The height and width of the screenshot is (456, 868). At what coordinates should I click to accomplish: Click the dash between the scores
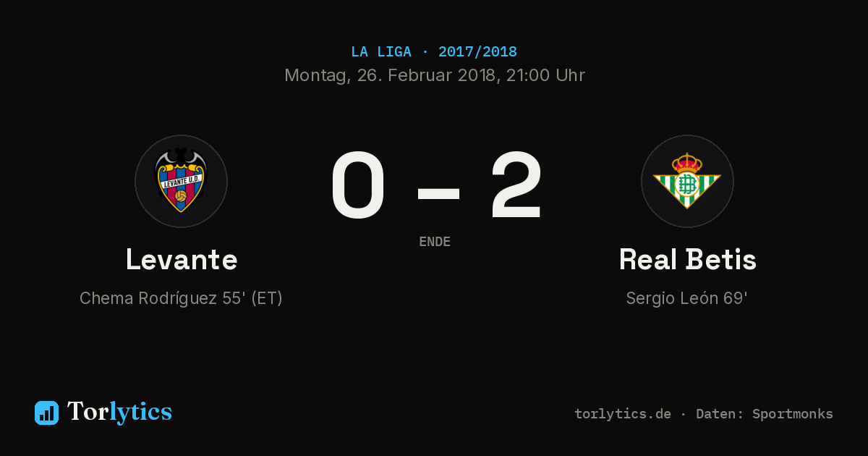(438, 193)
